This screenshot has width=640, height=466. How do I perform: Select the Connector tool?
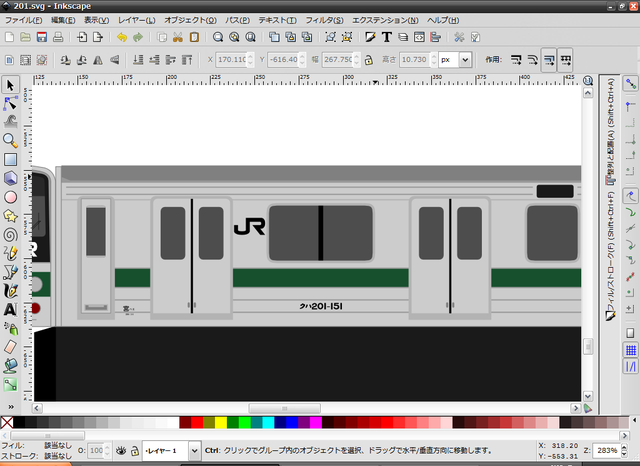[x=10, y=385]
